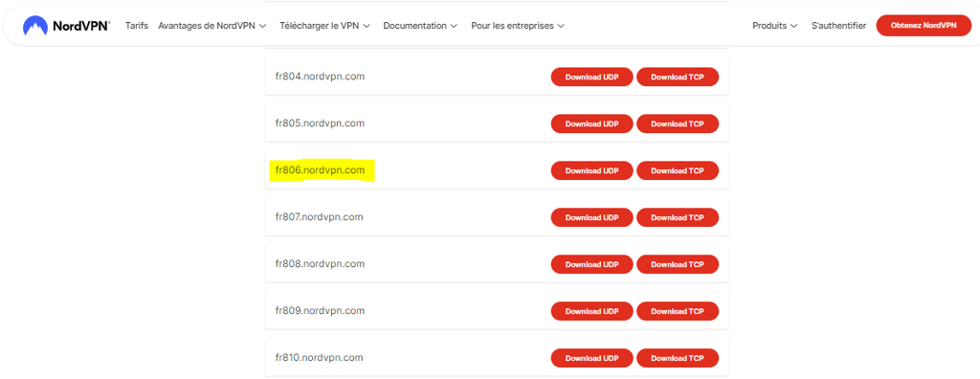Download UDP config for fr805

point(591,123)
